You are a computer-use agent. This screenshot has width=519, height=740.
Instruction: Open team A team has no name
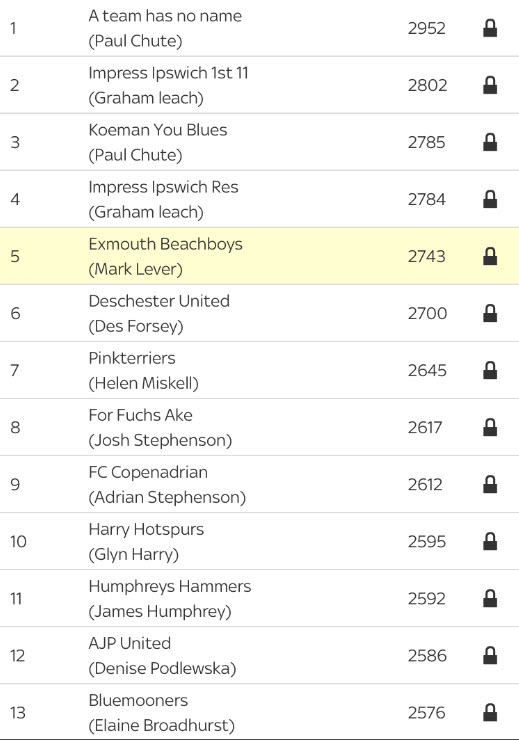point(165,16)
